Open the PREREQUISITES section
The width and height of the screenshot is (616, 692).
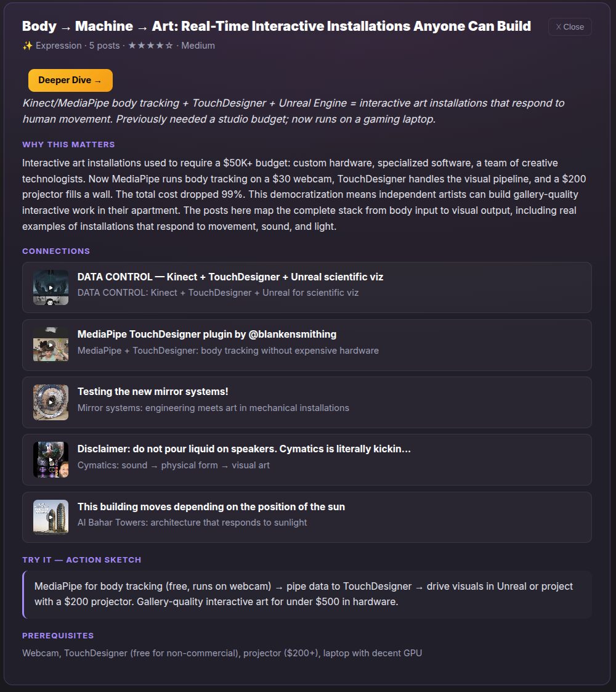pyautogui.click(x=58, y=635)
